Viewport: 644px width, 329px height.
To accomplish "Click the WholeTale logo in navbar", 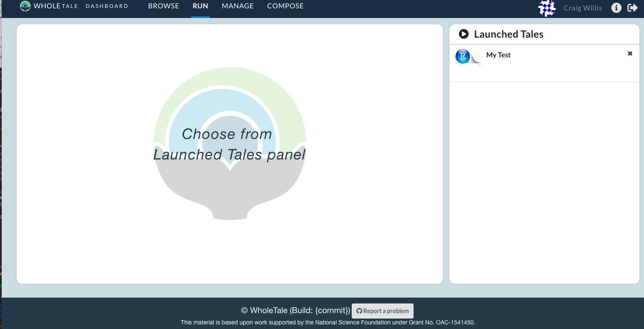I will click(x=25, y=6).
